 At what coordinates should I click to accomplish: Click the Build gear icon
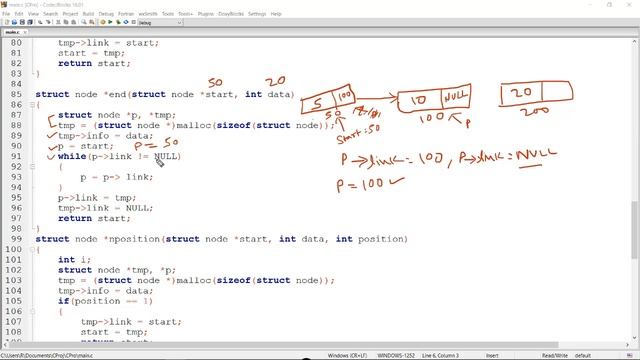point(102,22)
